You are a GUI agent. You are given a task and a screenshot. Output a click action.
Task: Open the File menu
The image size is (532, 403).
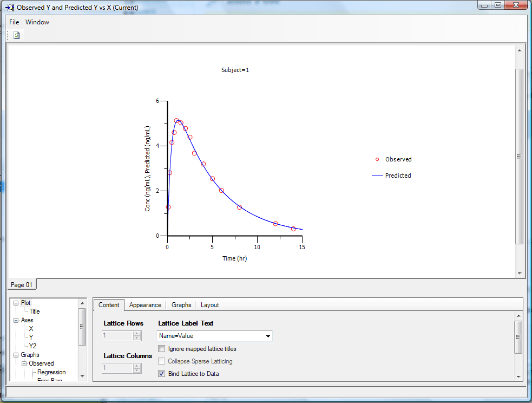click(x=14, y=22)
